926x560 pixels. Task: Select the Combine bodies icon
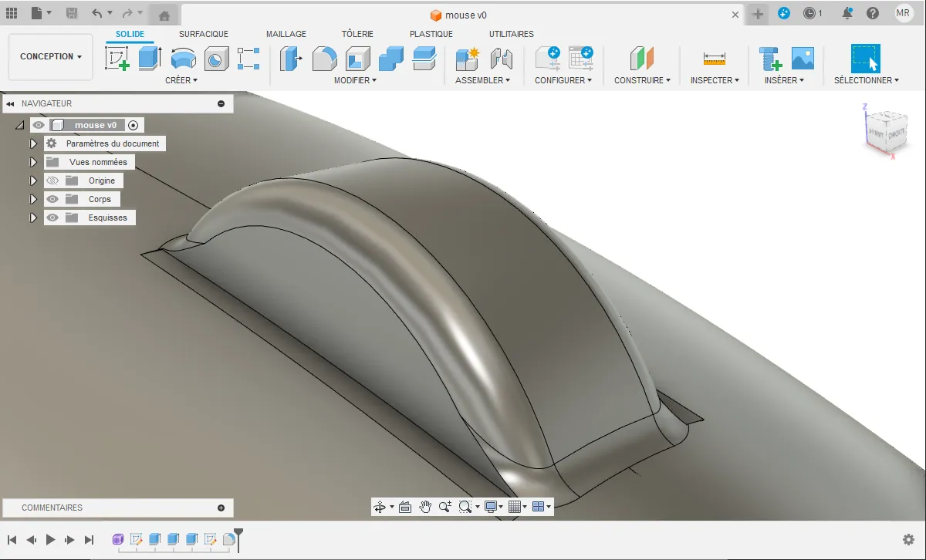pyautogui.click(x=391, y=59)
